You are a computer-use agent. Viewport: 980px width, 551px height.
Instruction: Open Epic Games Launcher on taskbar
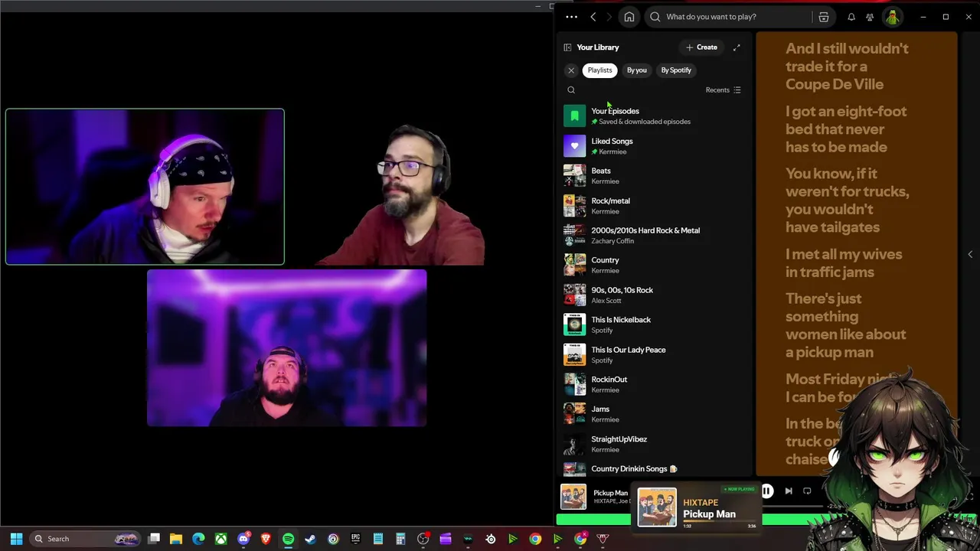tap(355, 539)
